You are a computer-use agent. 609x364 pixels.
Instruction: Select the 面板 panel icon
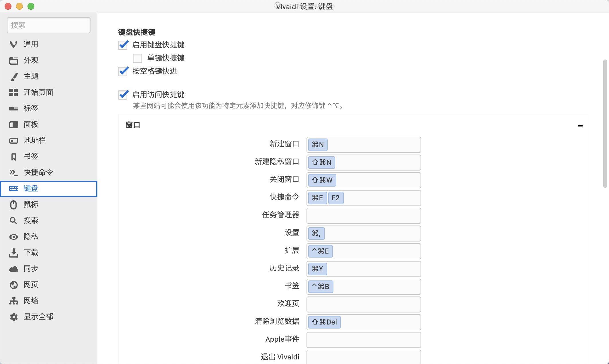pyautogui.click(x=13, y=124)
